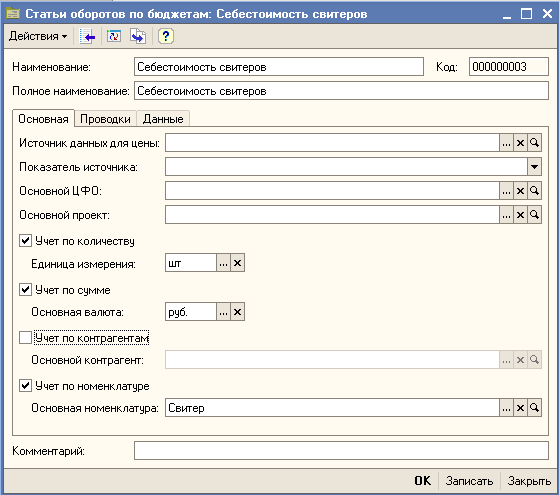Click into the Комментарий input field
559x495 pixels.
click(341, 451)
